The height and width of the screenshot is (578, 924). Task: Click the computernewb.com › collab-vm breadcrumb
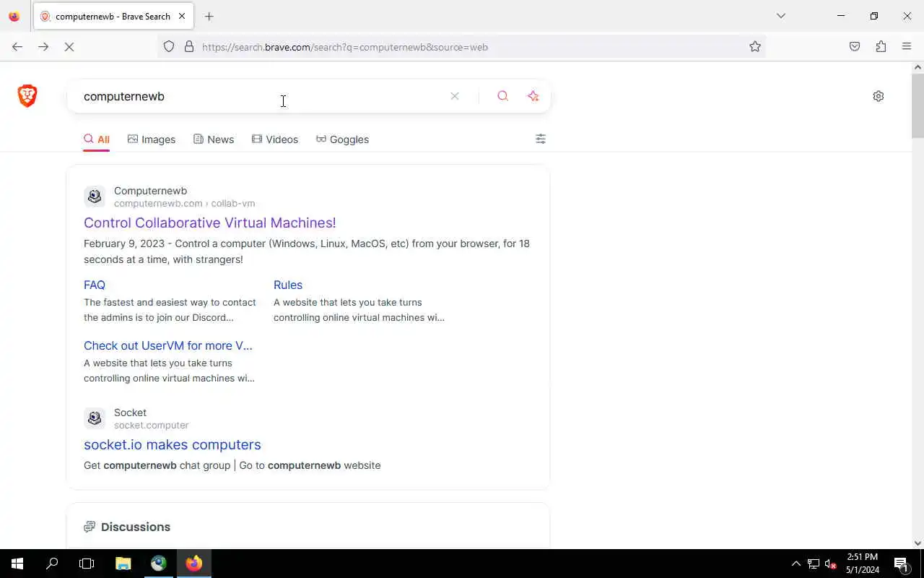pyautogui.click(x=184, y=203)
